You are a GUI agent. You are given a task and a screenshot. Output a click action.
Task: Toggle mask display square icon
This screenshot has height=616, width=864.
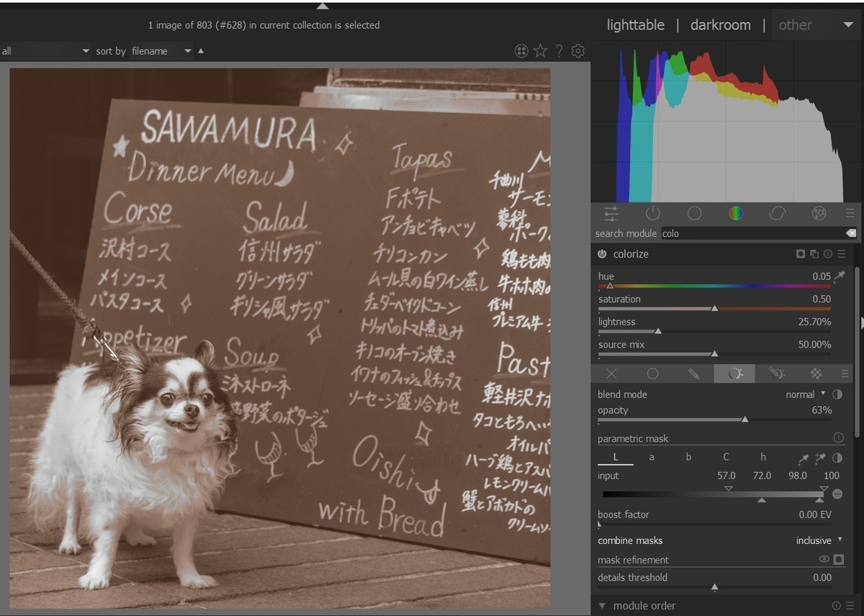[x=838, y=559]
